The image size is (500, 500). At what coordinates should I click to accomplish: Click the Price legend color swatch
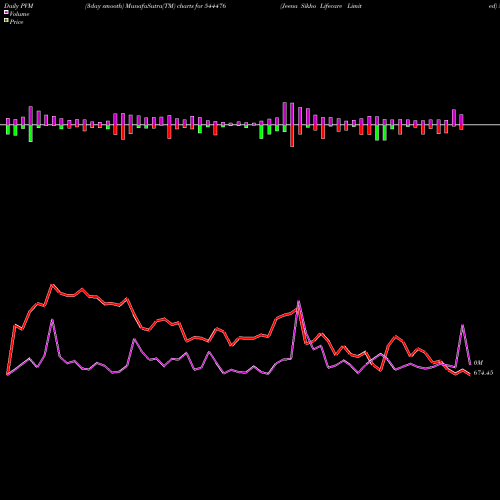pos(6,21)
